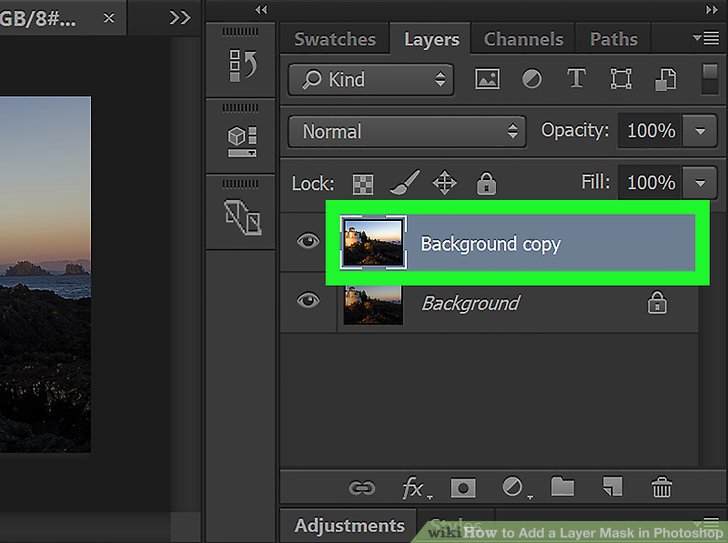
Task: Hide the Background copy layer
Action: (308, 241)
